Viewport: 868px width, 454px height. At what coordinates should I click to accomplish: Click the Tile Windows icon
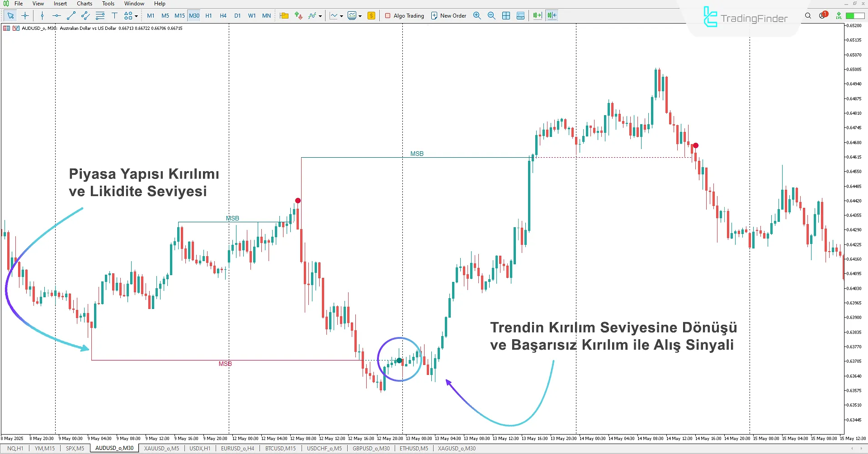506,15
